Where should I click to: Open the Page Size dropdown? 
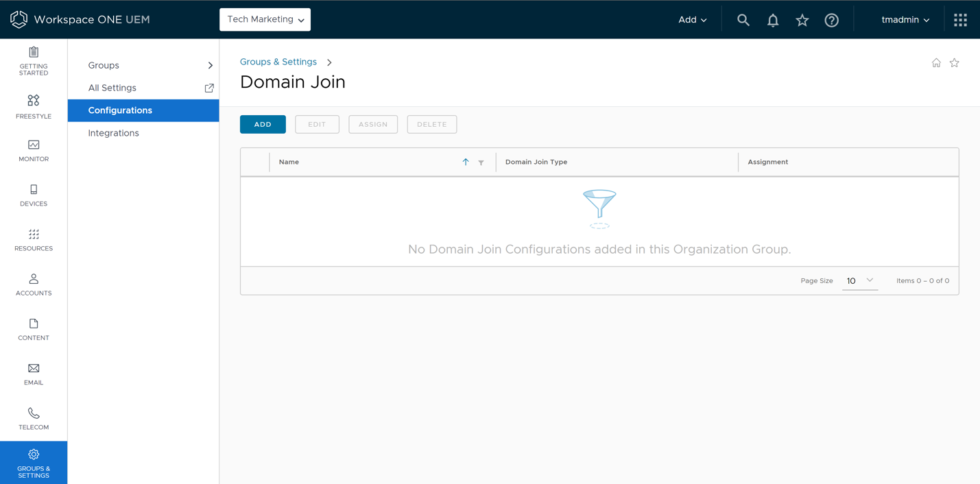tap(859, 280)
